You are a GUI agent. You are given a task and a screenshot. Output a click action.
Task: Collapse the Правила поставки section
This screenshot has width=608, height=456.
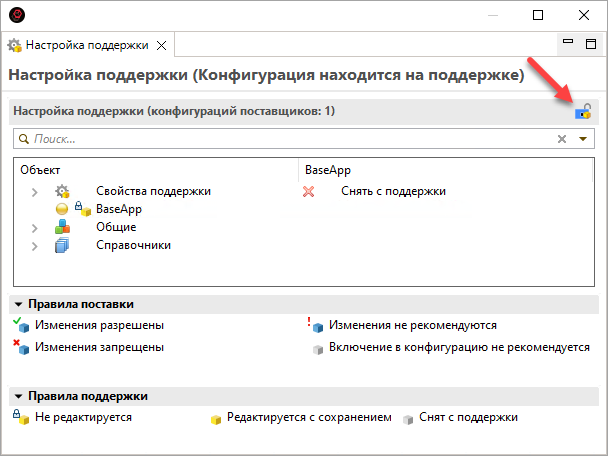pyautogui.click(x=18, y=304)
